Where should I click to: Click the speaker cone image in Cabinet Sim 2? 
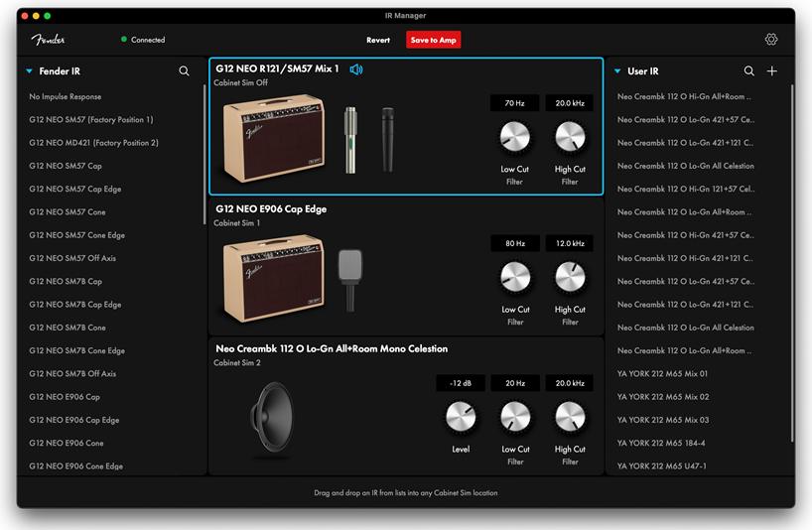click(271, 417)
